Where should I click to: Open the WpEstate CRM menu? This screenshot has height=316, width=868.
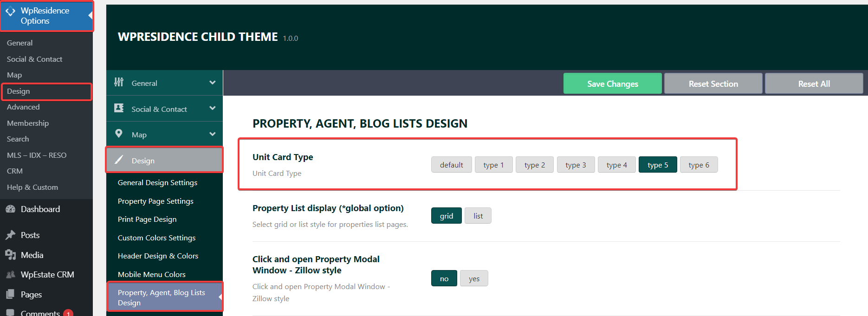click(46, 275)
